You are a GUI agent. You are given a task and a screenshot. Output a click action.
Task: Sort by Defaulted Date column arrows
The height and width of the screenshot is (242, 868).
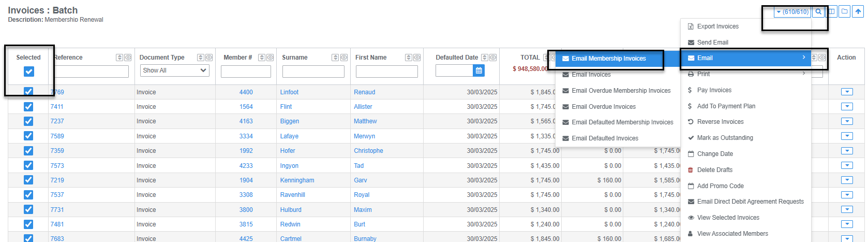tap(485, 58)
